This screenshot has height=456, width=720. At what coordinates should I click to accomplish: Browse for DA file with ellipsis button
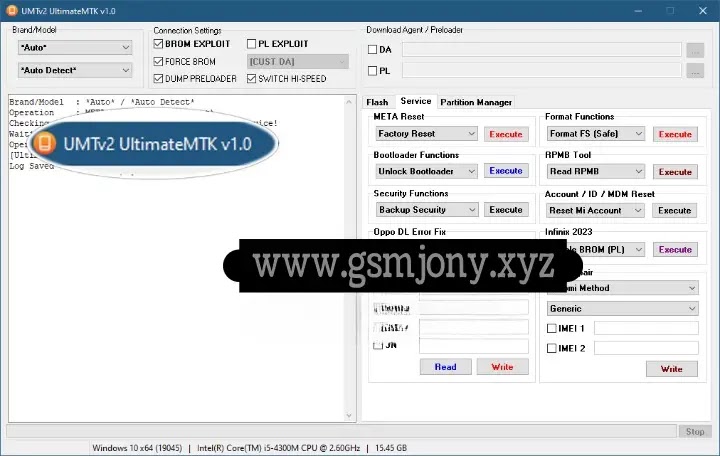click(x=695, y=50)
